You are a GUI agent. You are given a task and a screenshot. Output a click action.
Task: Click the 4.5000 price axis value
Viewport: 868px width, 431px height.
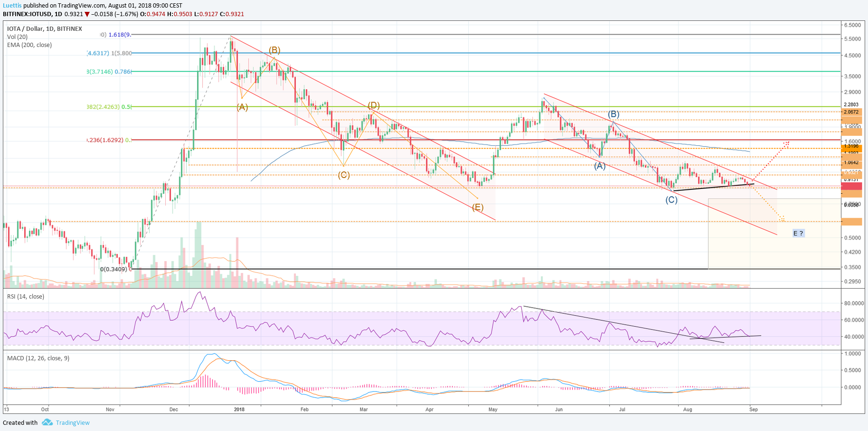(x=852, y=55)
